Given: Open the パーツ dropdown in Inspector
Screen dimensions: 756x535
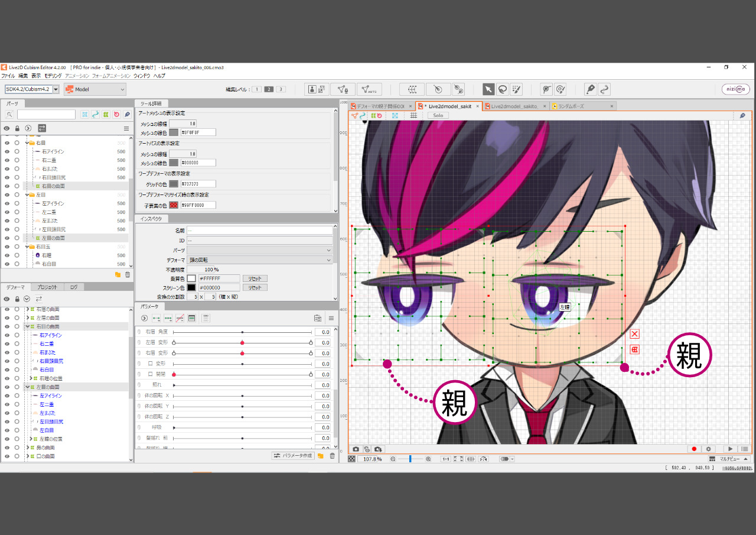Looking at the screenshot, I should click(260, 251).
